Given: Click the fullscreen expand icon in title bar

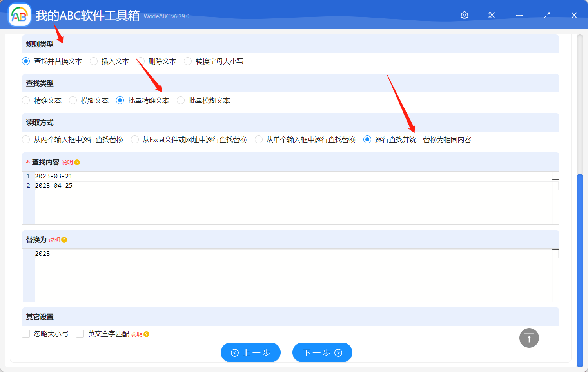Looking at the screenshot, I should coord(546,15).
